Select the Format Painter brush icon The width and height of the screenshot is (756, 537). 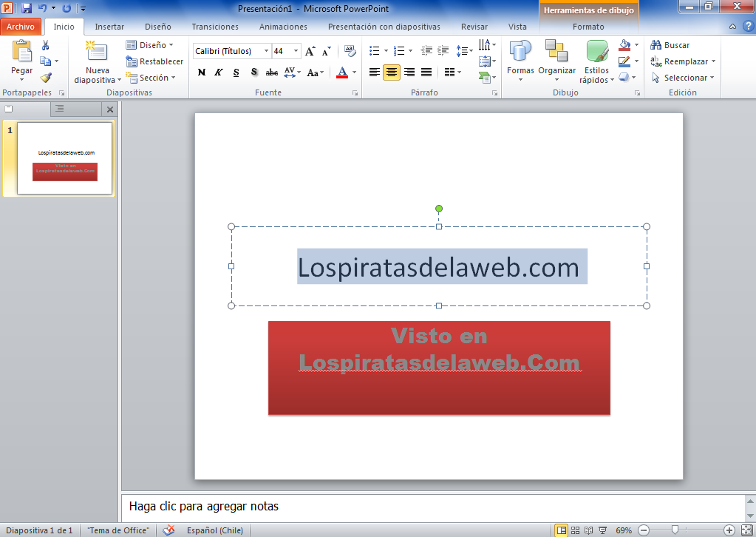click(x=46, y=77)
